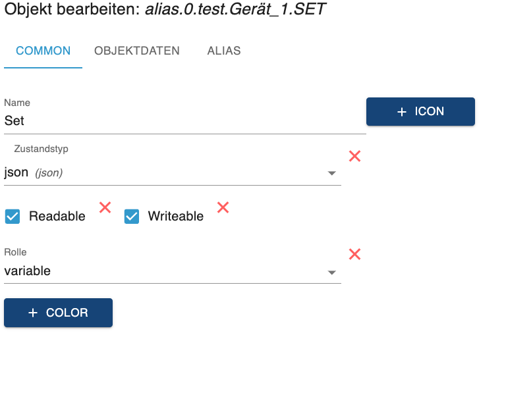
Task: Click the object ID in the heading
Action: [235, 11]
